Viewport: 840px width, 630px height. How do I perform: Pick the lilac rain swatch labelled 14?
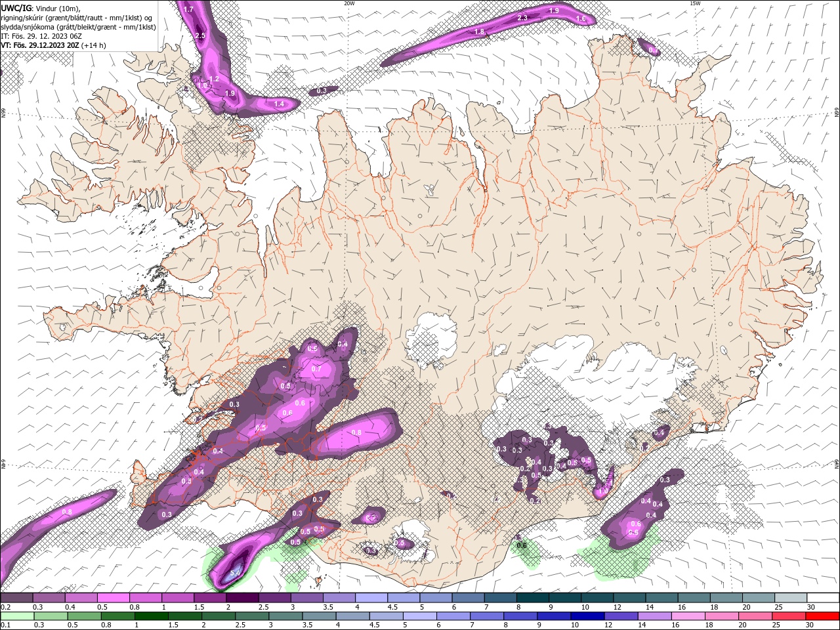pos(655,616)
